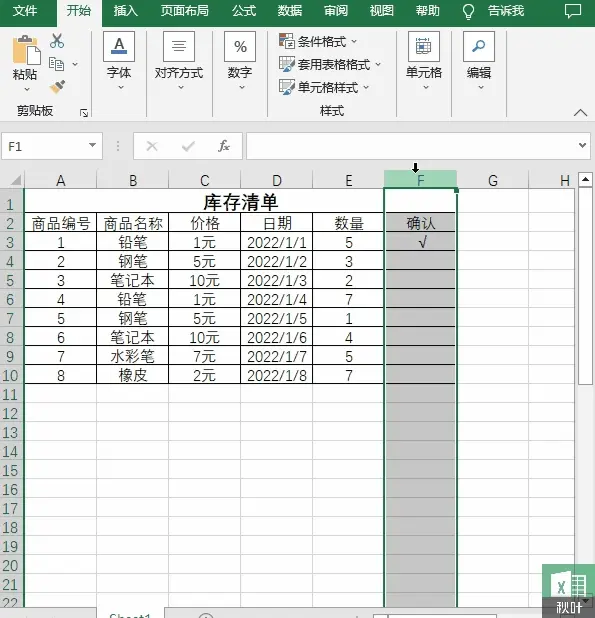Image resolution: width=595 pixels, height=618 pixels.
Task: Select row 5 header
Action: coord(10,280)
